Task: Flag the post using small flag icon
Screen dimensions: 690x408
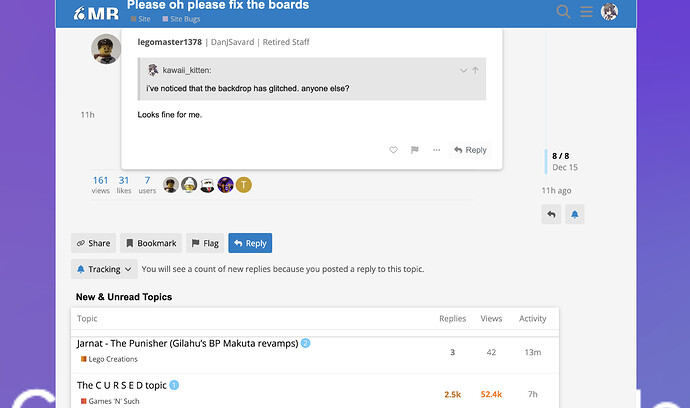Action: point(414,150)
